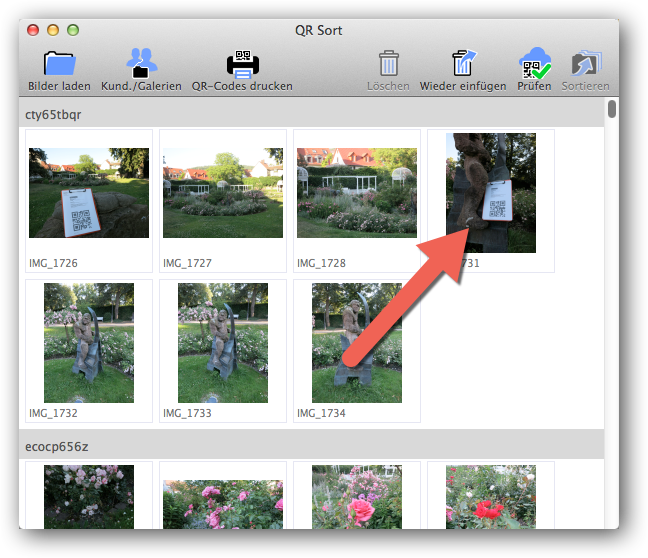Select thumbnail IMG_1733
Image resolution: width=648 pixels, height=558 pixels.
click(223, 343)
